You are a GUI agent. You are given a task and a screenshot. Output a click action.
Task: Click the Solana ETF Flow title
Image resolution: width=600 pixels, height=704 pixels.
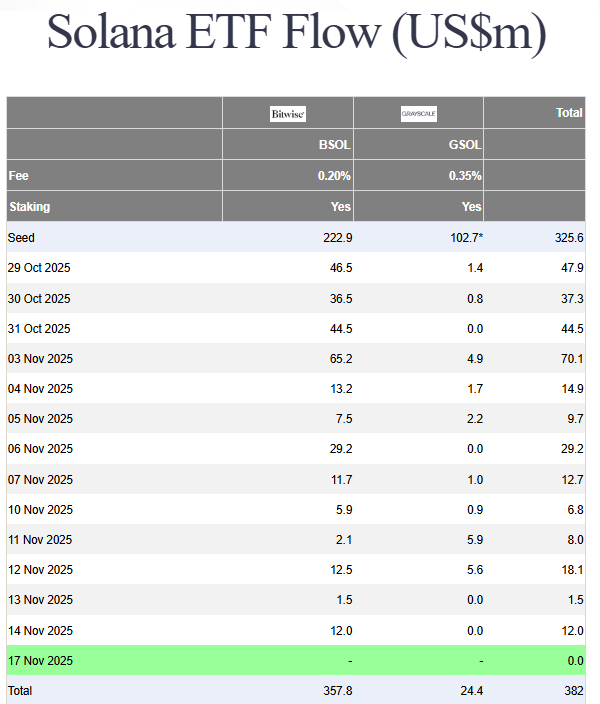click(x=297, y=35)
